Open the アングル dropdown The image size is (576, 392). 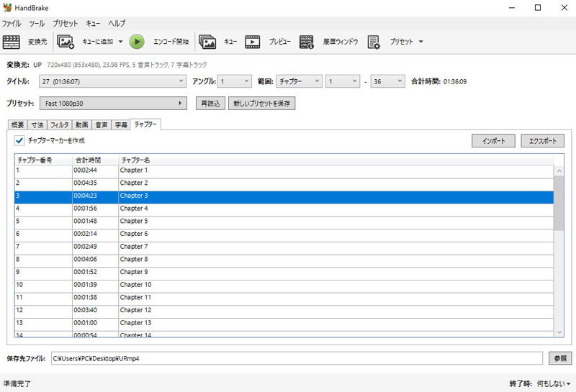click(x=235, y=81)
